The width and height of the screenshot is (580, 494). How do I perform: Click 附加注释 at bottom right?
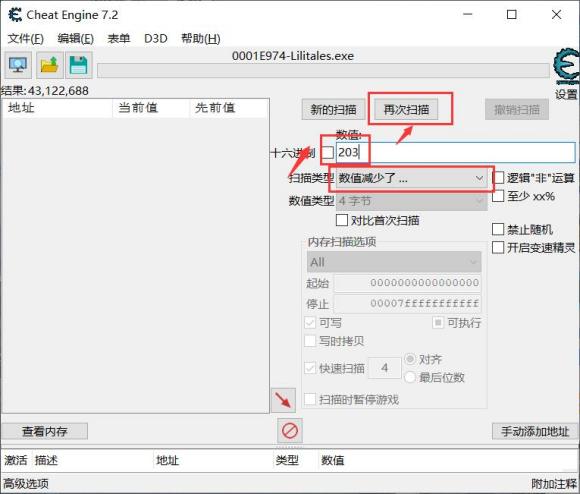pos(554,483)
